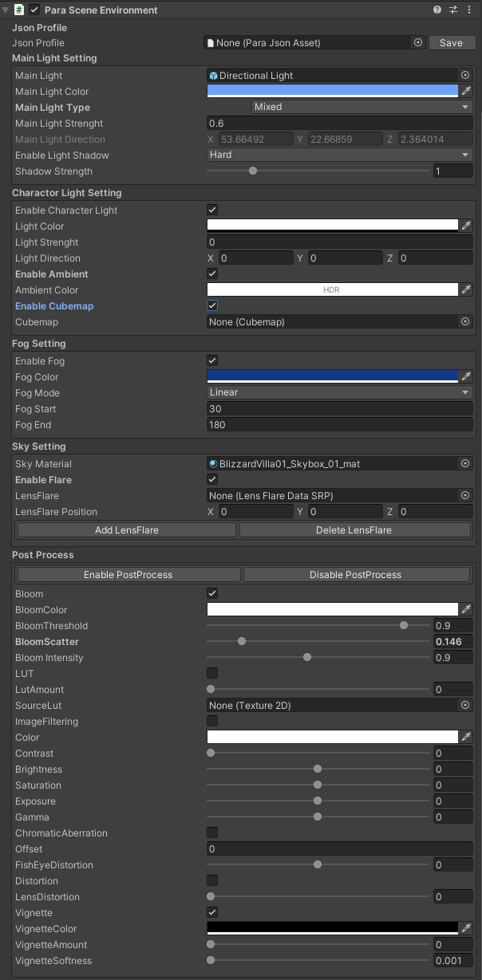
Task: Click the Cubemap object picker icon
Action: tap(464, 321)
